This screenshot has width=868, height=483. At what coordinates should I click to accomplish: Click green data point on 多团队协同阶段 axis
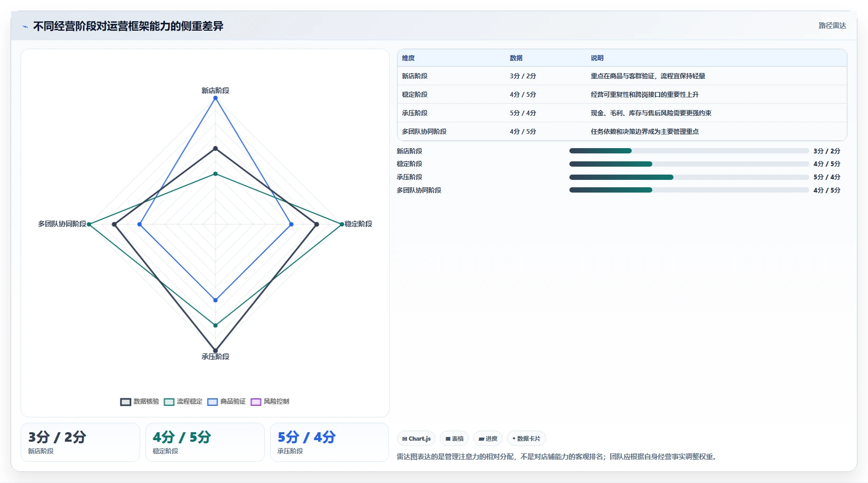pyautogui.click(x=89, y=224)
